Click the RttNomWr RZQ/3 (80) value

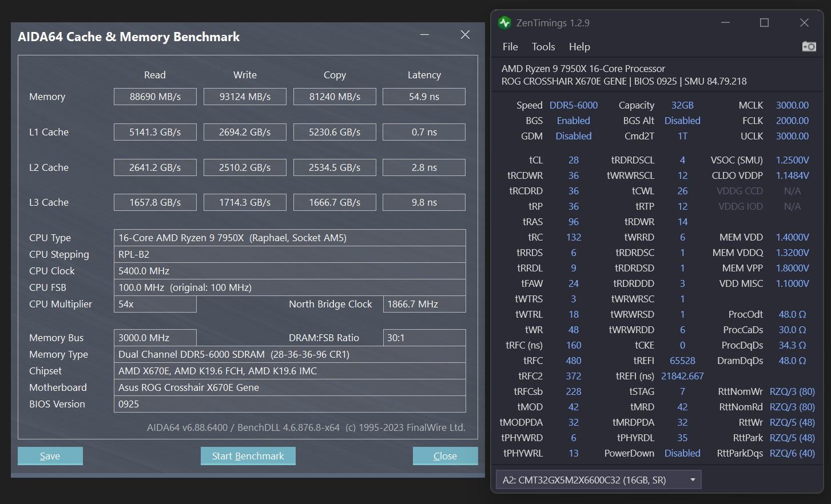coord(792,391)
